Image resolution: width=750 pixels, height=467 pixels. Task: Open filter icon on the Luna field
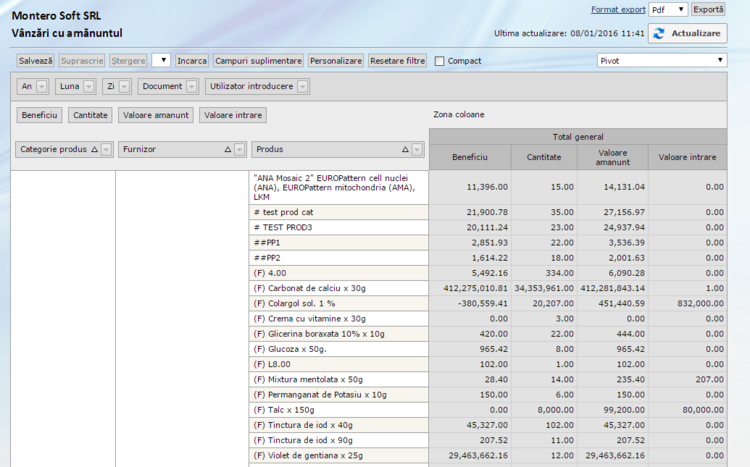(89, 86)
